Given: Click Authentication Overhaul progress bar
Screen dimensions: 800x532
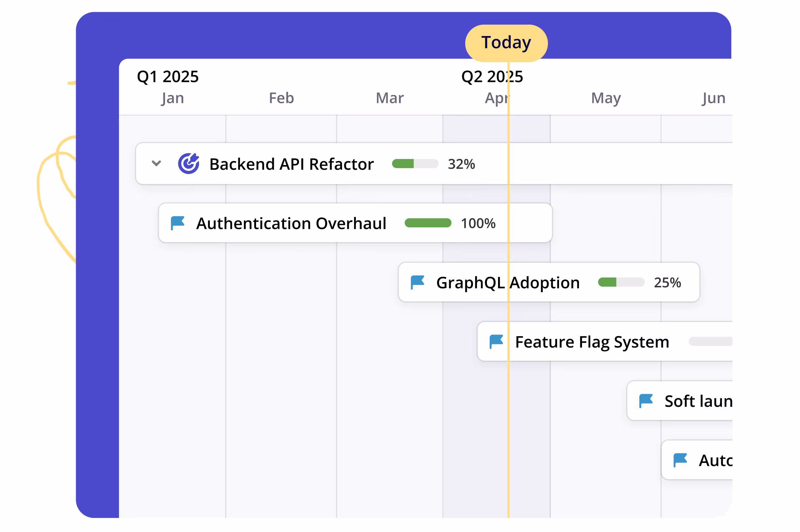Looking at the screenshot, I should 428,223.
